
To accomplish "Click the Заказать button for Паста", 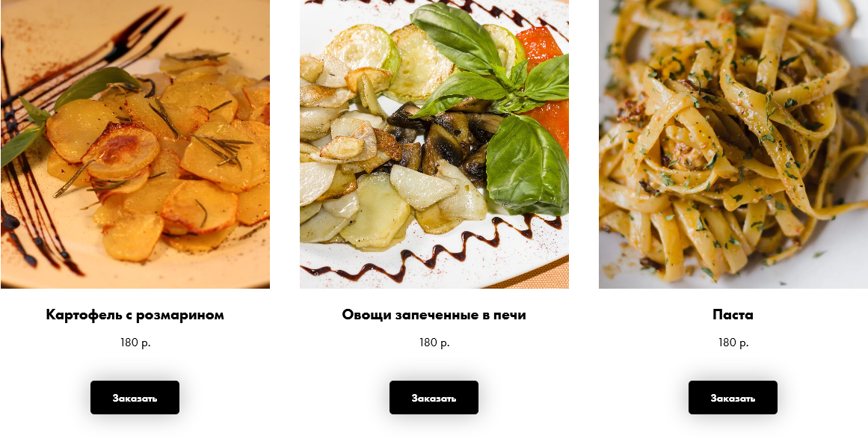I will (x=733, y=397).
